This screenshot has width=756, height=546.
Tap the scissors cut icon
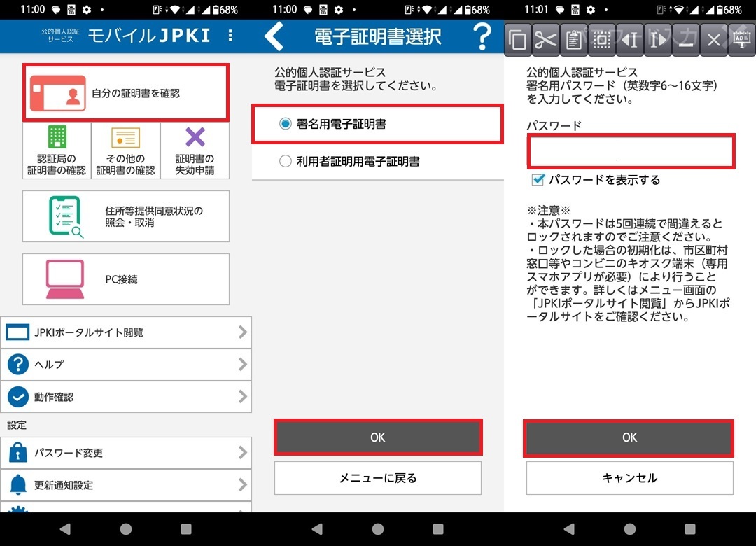click(x=546, y=40)
